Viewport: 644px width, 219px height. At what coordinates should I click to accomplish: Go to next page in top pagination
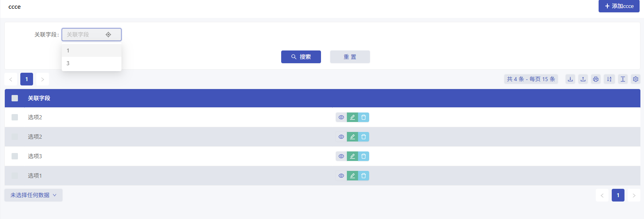(x=43, y=79)
